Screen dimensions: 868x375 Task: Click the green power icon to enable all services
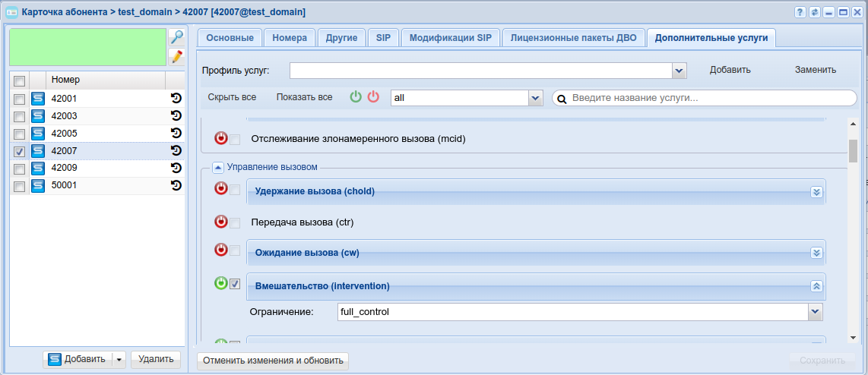tap(356, 97)
